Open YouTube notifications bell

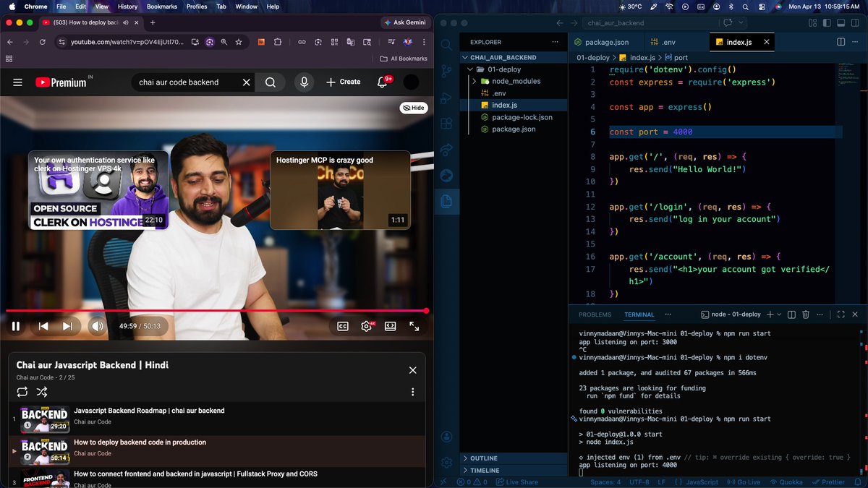tap(383, 82)
